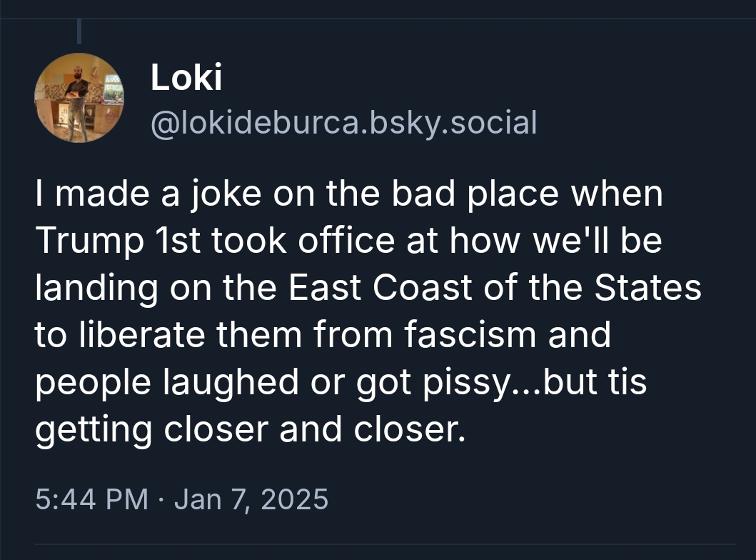
Task: Click the thread connector line above avatar
Action: [x=79, y=32]
